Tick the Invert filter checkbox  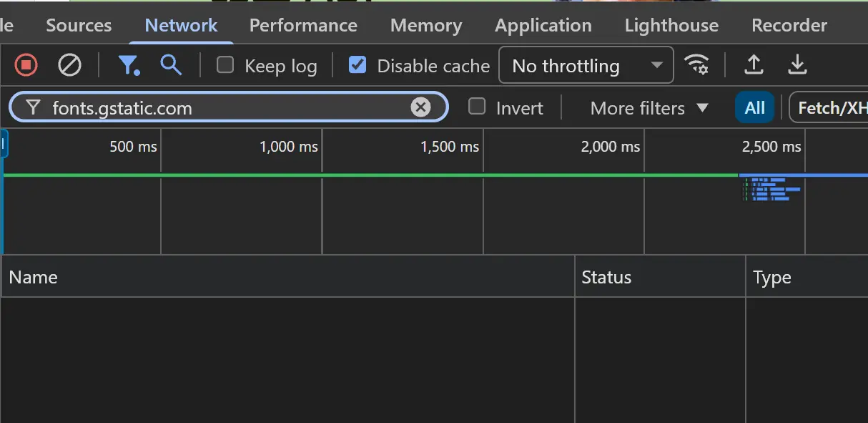pyautogui.click(x=477, y=107)
